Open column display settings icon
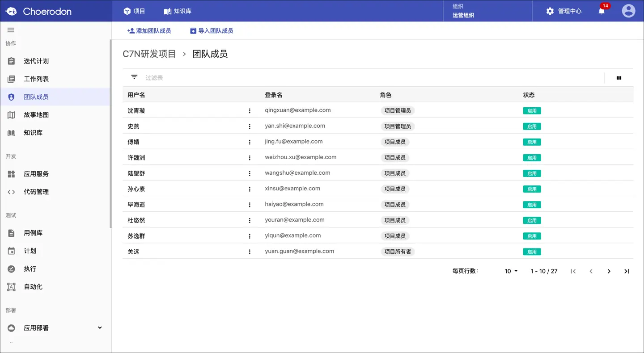 (x=619, y=78)
